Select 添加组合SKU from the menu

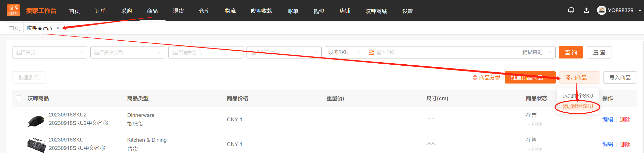578,106
